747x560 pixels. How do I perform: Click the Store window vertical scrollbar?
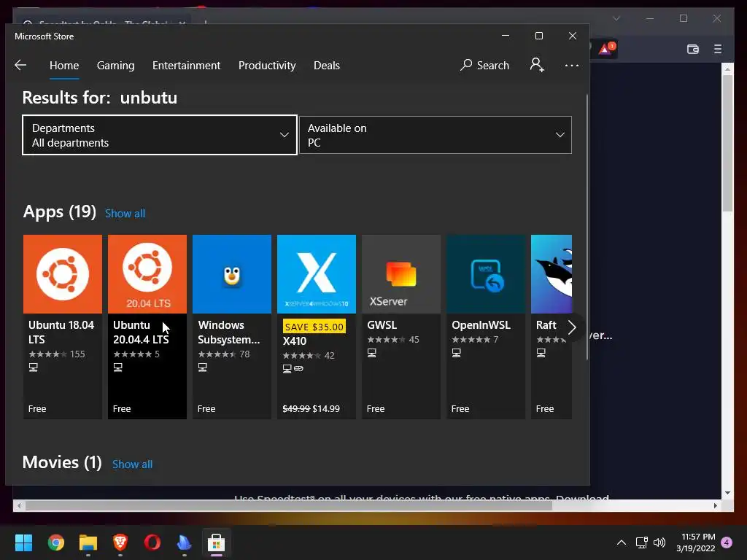tap(587, 227)
